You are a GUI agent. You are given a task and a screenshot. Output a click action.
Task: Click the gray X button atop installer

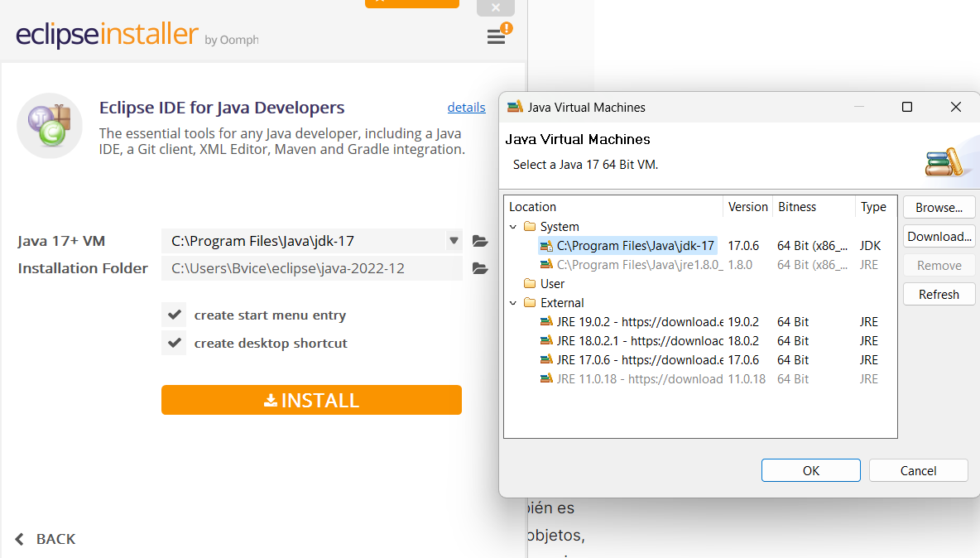pos(496,7)
